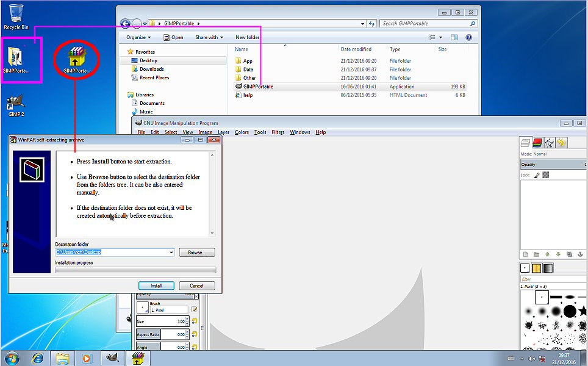Select the Data folder row
Image resolution: width=588 pixels, height=366 pixels.
tap(351, 70)
